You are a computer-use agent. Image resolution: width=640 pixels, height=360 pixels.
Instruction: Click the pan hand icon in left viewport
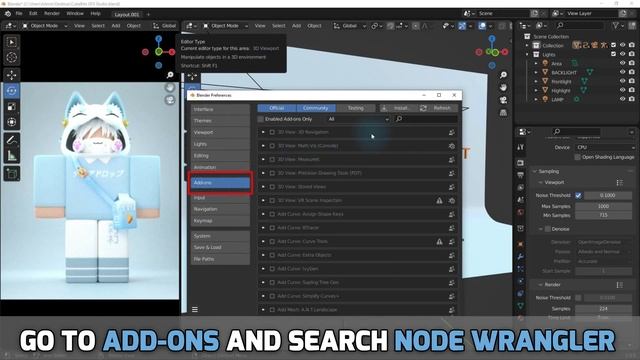pos(170,87)
